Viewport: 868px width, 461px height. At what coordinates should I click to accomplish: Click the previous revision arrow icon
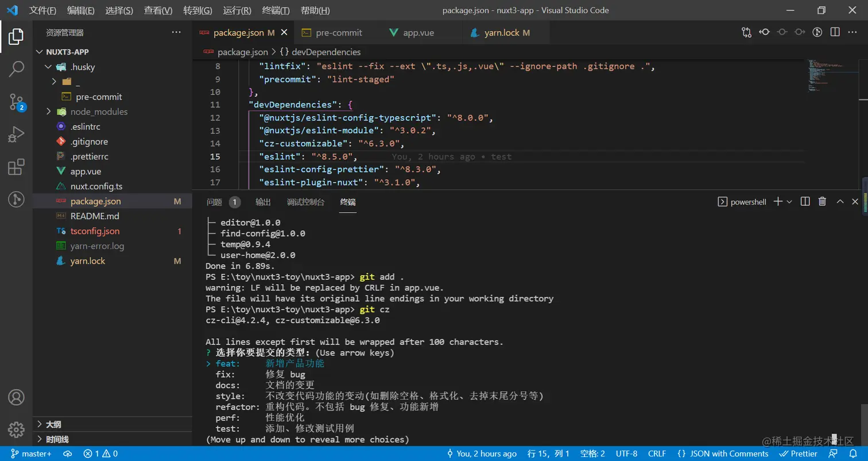[764, 33]
